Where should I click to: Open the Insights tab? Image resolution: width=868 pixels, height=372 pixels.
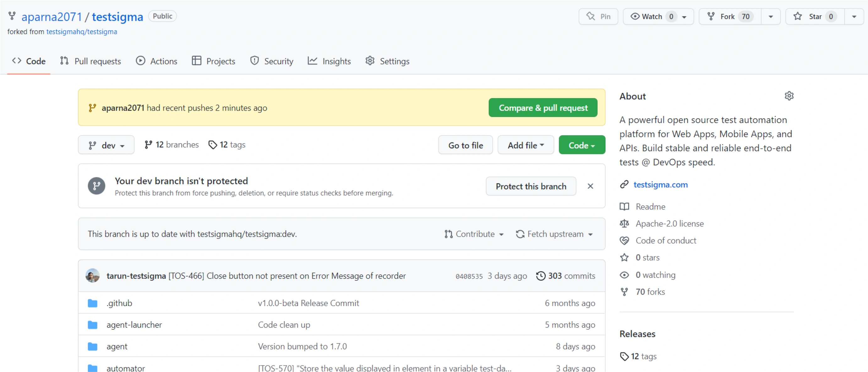[329, 61]
